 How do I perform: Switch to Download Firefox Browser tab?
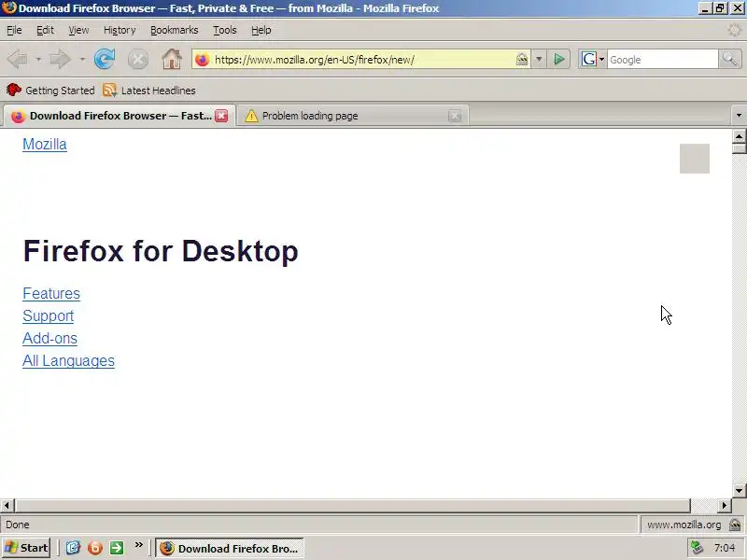[119, 116]
